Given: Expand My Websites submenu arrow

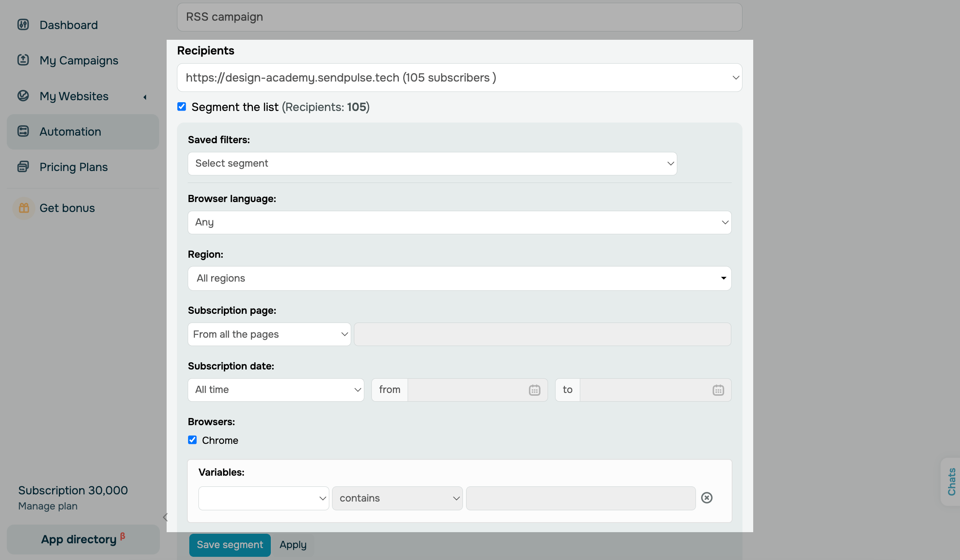Looking at the screenshot, I should (x=145, y=97).
